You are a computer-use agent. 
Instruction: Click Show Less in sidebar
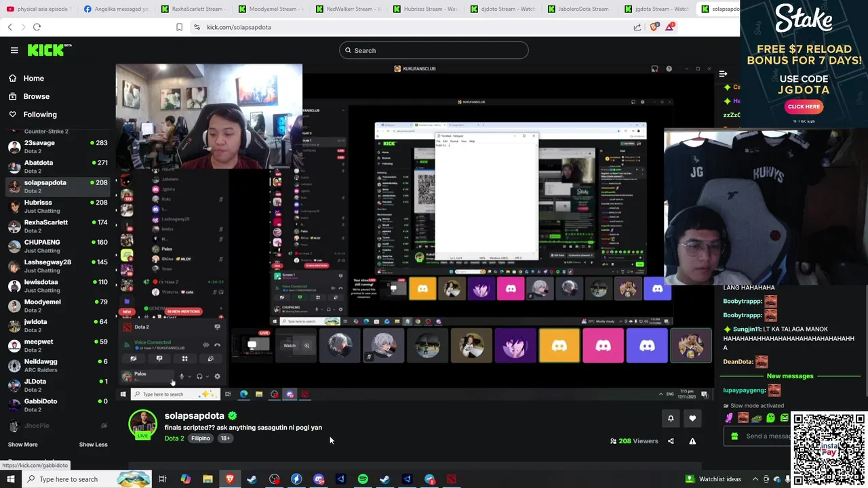coord(93,445)
